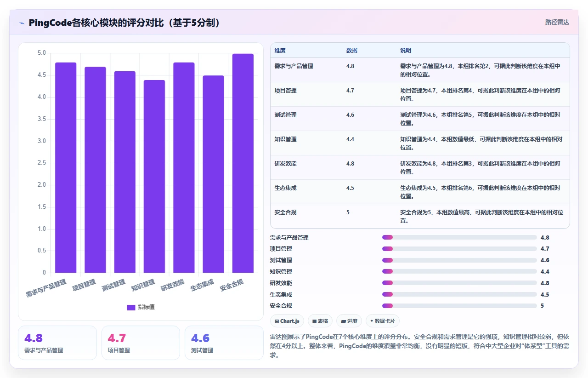Click the lightning icon beside the PingCode title
588x378 pixels.
[x=22, y=23]
